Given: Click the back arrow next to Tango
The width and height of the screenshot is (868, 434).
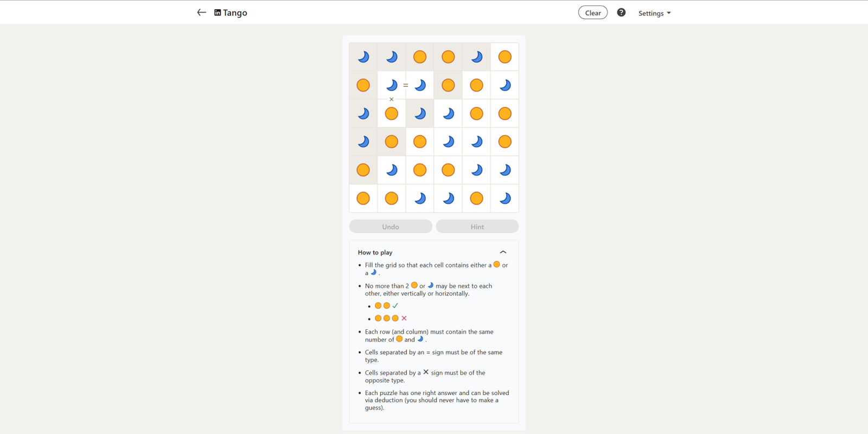Looking at the screenshot, I should [x=201, y=12].
